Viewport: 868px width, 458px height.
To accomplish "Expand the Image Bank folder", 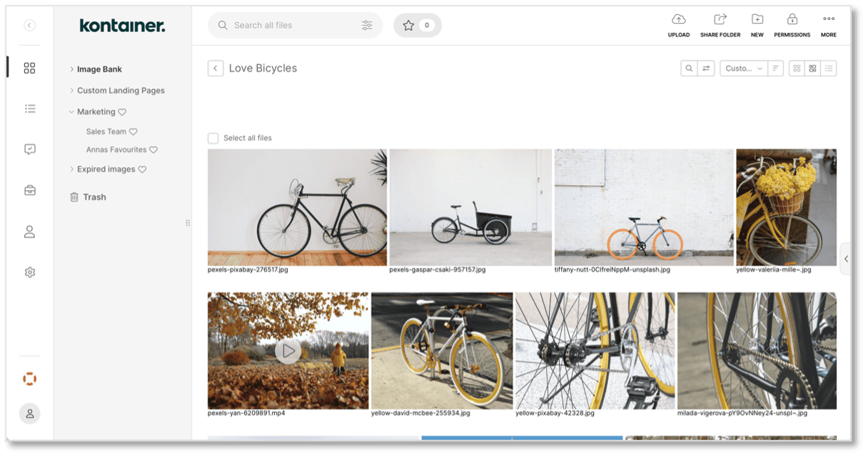I will (x=71, y=69).
